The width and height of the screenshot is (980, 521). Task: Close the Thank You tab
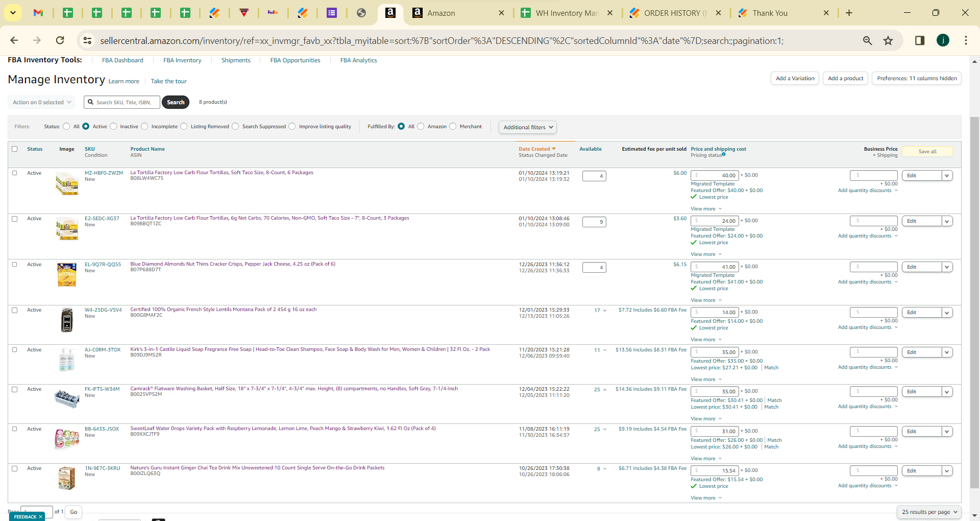[x=826, y=13]
